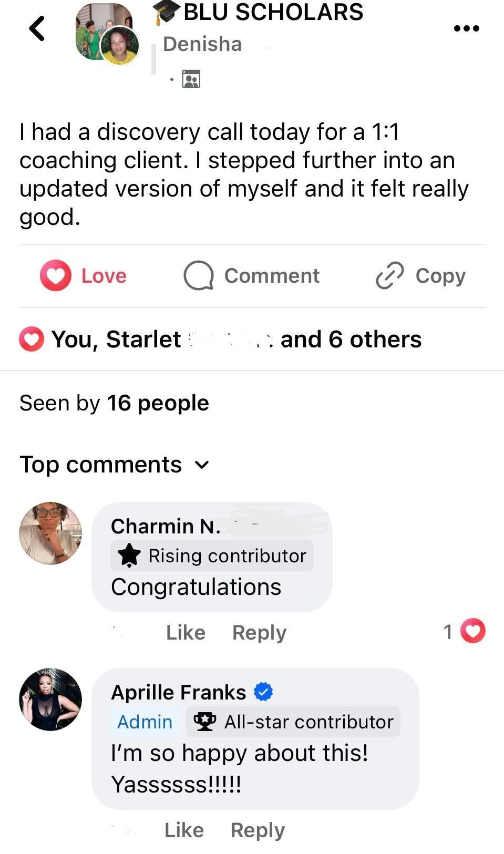Tap the All-star contributor badge

[293, 722]
